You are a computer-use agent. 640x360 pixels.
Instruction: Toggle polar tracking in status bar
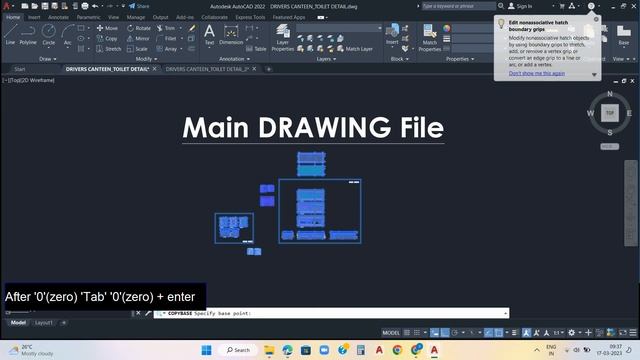pyautogui.click(x=455, y=333)
